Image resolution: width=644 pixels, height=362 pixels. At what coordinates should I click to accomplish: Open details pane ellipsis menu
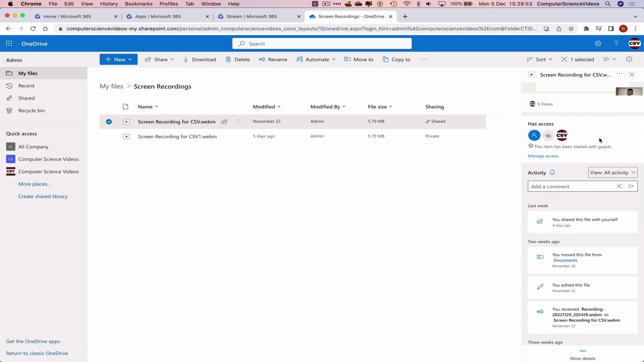pyautogui.click(x=619, y=74)
